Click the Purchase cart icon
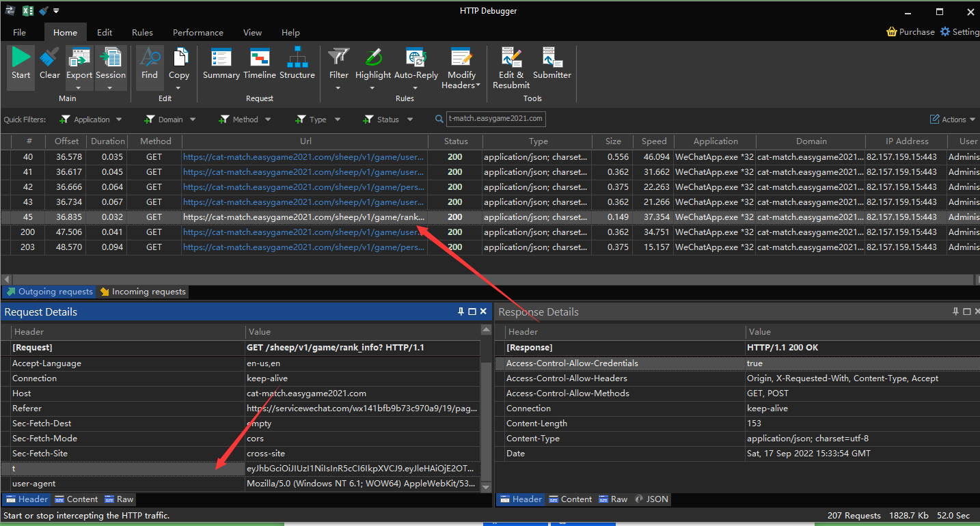This screenshot has height=526, width=980. 891,31
